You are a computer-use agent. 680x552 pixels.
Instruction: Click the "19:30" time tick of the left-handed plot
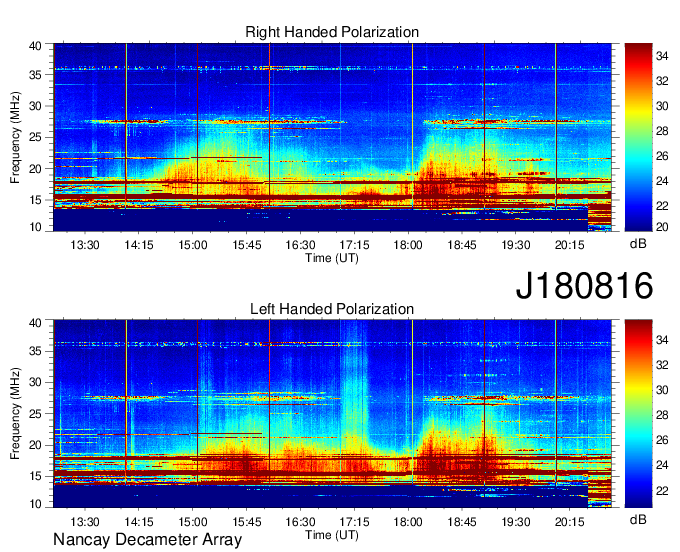(516, 522)
